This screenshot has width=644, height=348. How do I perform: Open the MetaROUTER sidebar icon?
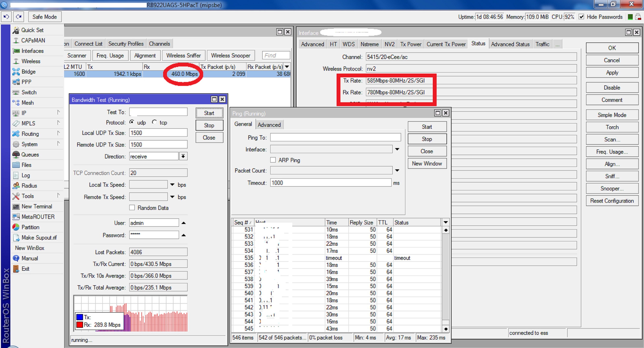click(x=16, y=217)
